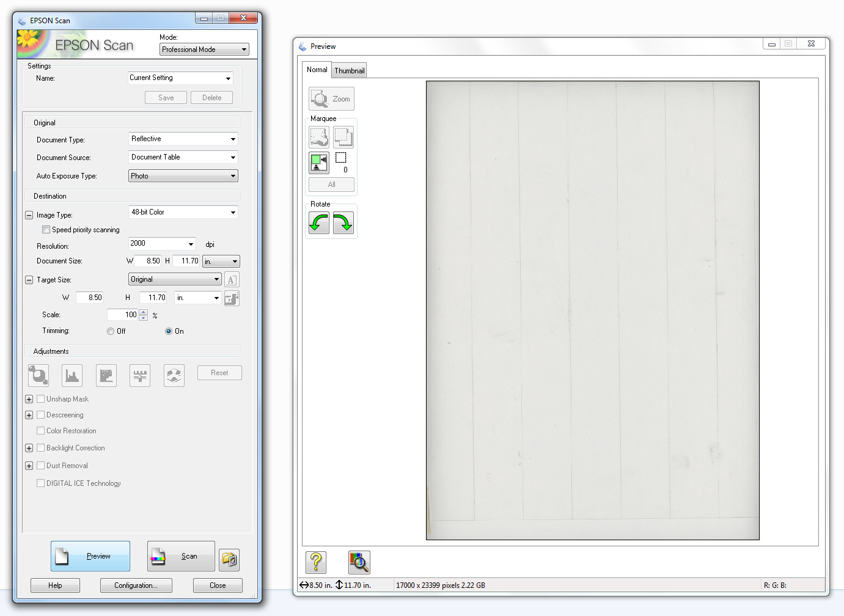Click the Help button
This screenshot has width=844, height=616.
click(55, 585)
